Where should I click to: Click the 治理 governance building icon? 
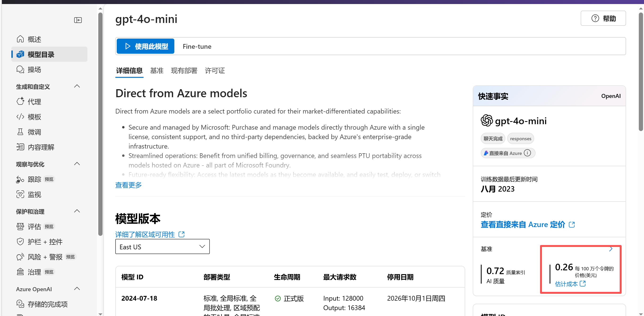click(20, 272)
